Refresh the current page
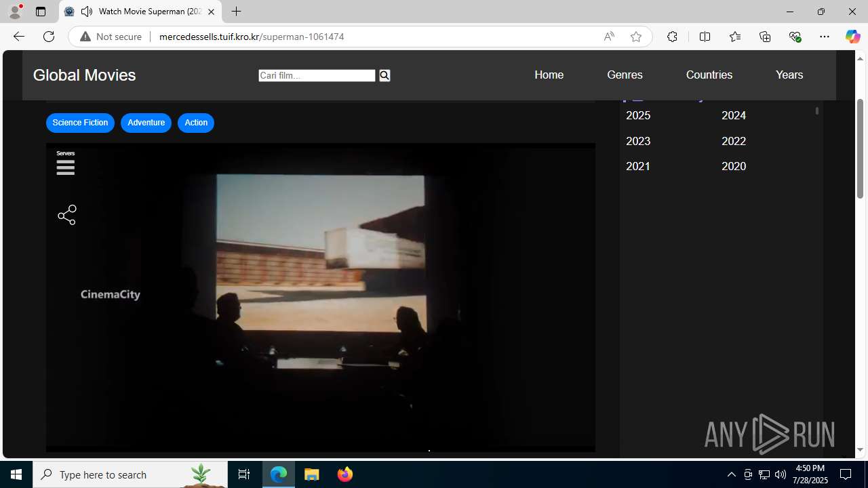The image size is (868, 488). pyautogui.click(x=49, y=37)
